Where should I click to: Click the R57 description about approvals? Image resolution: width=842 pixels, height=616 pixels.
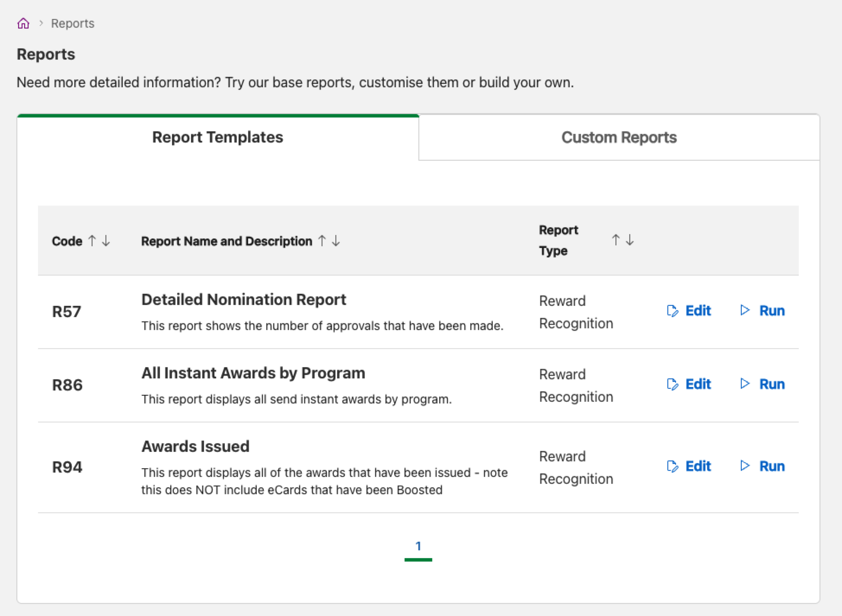[322, 326]
